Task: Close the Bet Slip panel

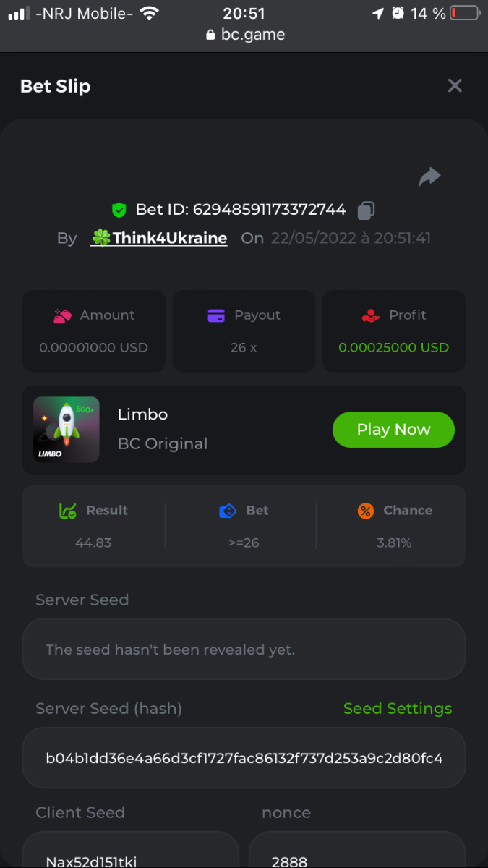Action: [455, 86]
